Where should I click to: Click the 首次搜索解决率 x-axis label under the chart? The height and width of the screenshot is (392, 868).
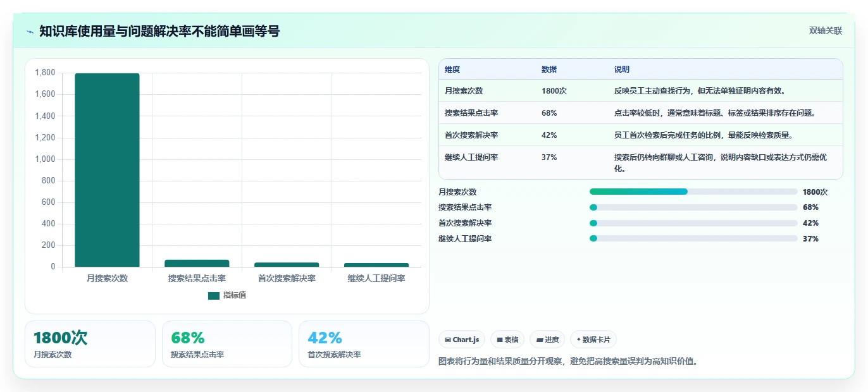pyautogui.click(x=287, y=278)
